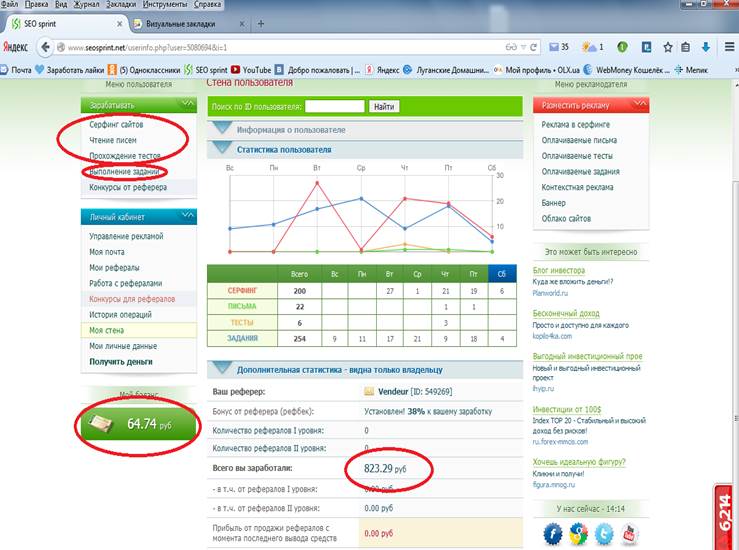Open new tab with plus button

pos(261,24)
